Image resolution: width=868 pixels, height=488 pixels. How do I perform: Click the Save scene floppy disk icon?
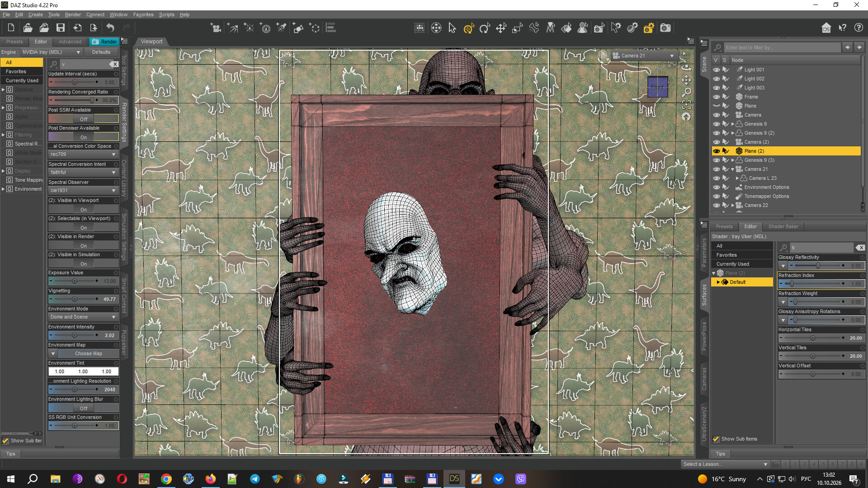(x=60, y=28)
